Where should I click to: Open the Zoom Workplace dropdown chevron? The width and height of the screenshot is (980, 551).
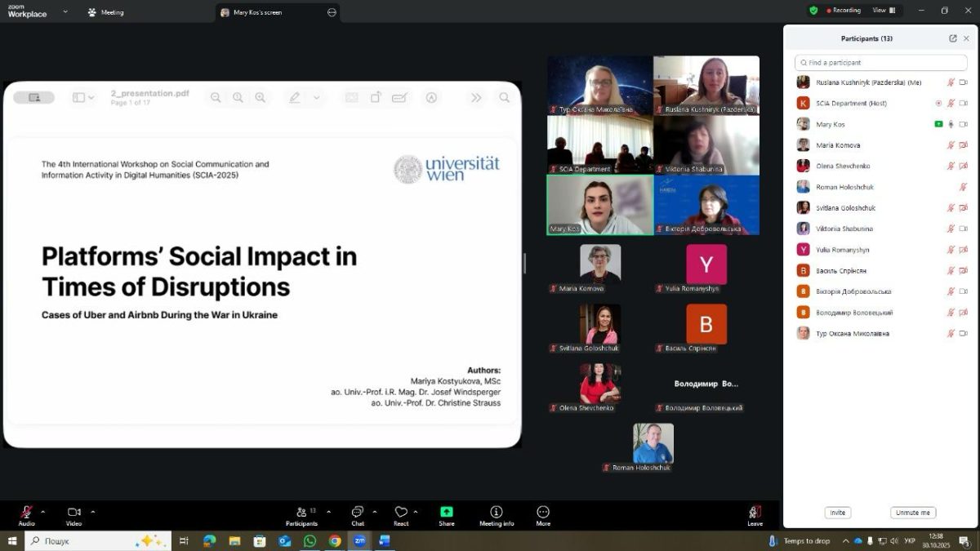(x=65, y=12)
